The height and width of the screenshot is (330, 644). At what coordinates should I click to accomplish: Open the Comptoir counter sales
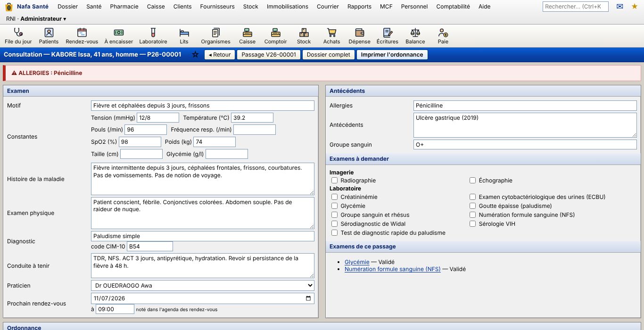click(276, 36)
